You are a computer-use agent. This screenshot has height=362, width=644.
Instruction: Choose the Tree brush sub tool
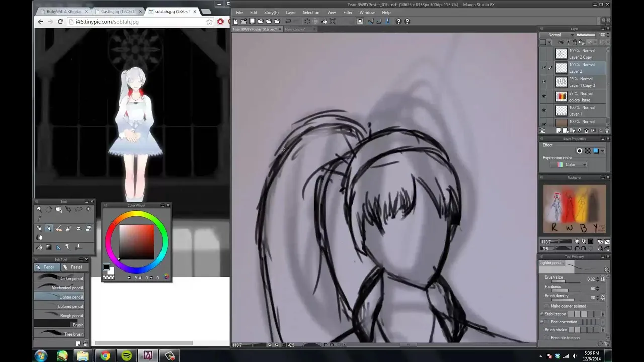point(59,334)
